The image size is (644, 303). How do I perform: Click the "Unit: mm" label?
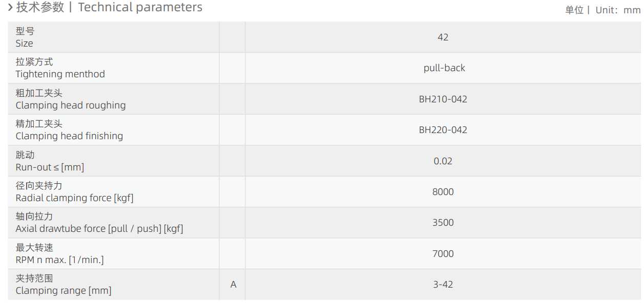click(617, 10)
